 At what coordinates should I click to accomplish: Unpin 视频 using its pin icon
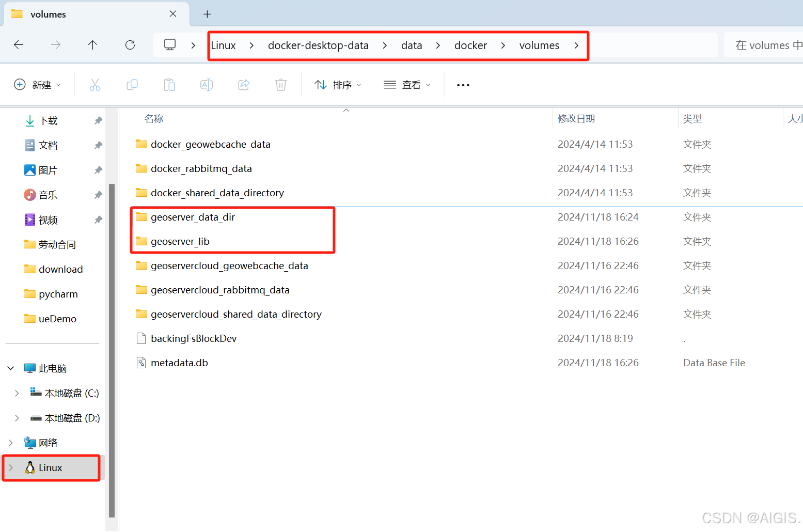[x=98, y=220]
